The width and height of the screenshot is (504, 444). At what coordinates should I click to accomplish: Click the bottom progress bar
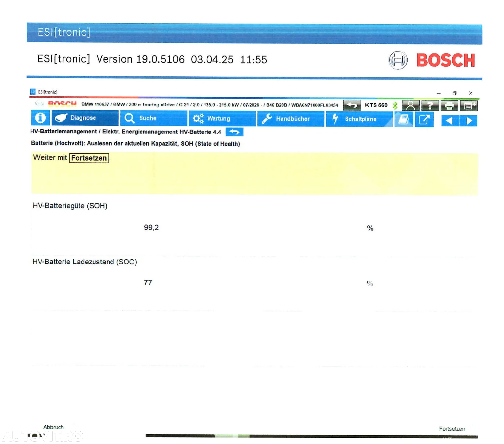coord(311,436)
